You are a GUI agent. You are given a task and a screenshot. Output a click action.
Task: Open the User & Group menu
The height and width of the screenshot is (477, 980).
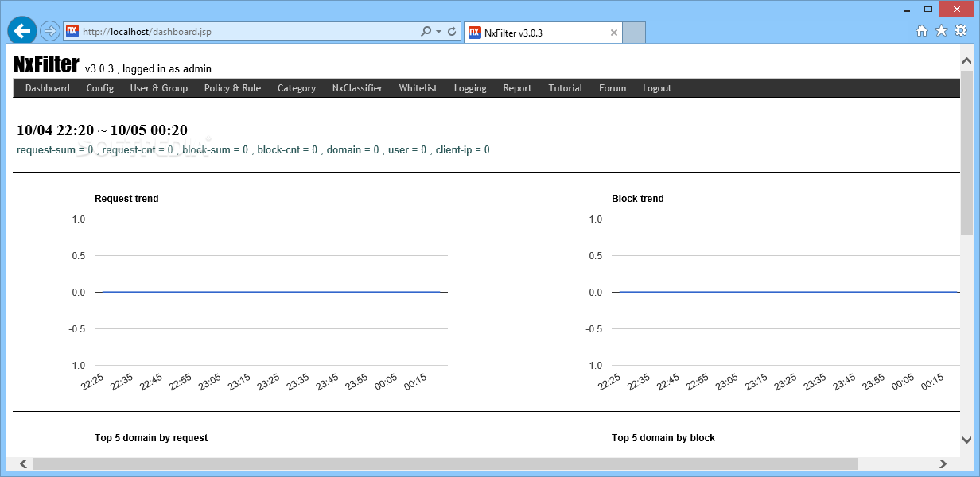click(x=159, y=88)
